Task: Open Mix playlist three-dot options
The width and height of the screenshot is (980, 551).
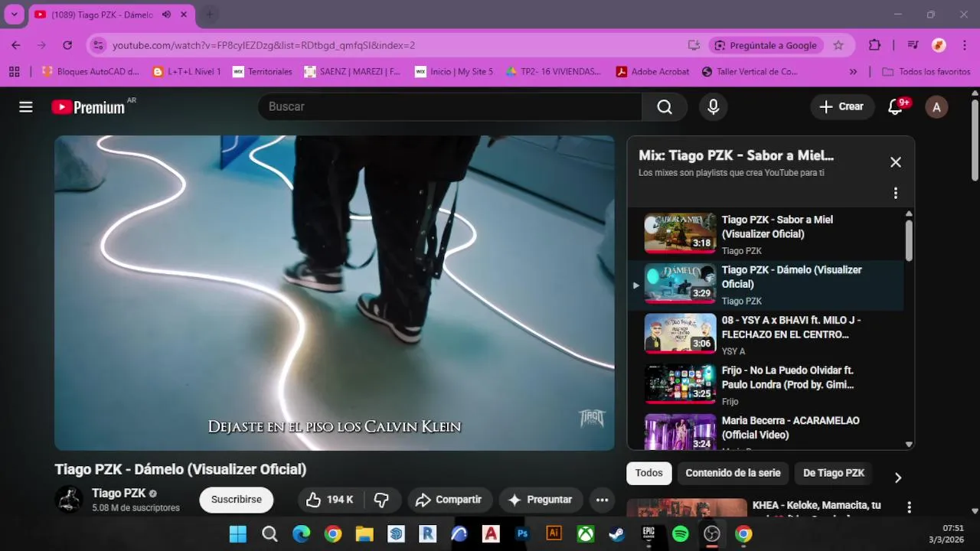Action: [895, 194]
